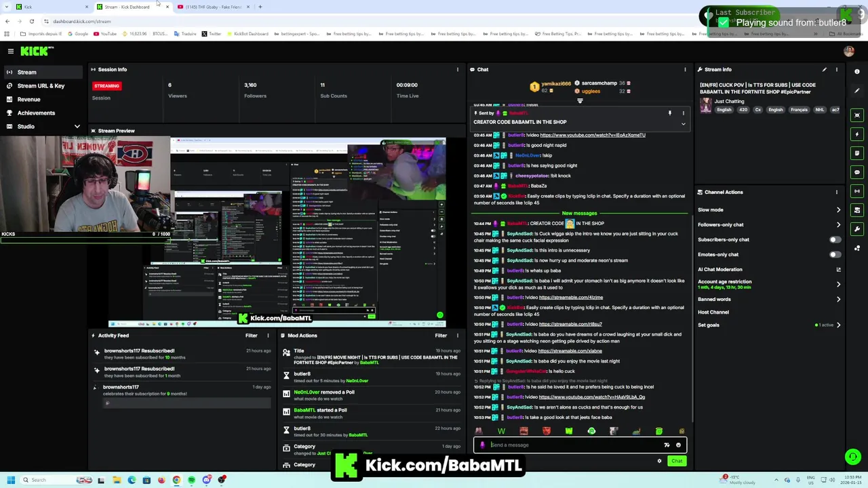Click the lightning bolt icon in right rail
The width and height of the screenshot is (868, 488).
(x=857, y=134)
